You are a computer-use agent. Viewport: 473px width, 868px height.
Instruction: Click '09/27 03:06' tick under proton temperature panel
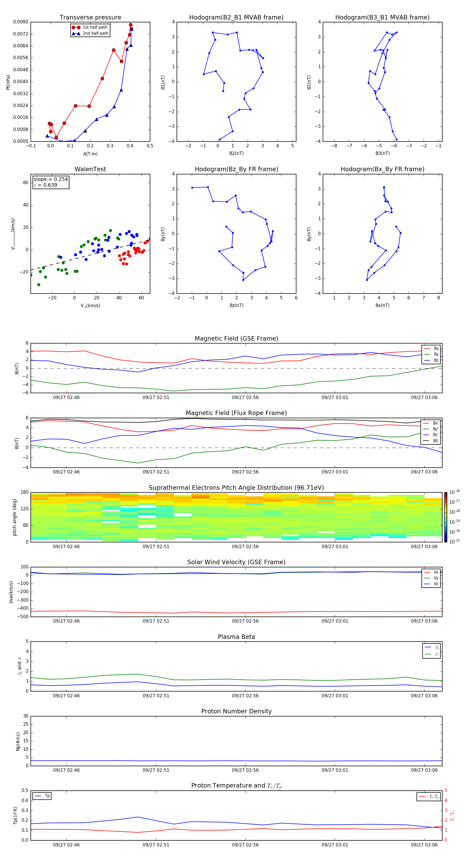tap(424, 845)
